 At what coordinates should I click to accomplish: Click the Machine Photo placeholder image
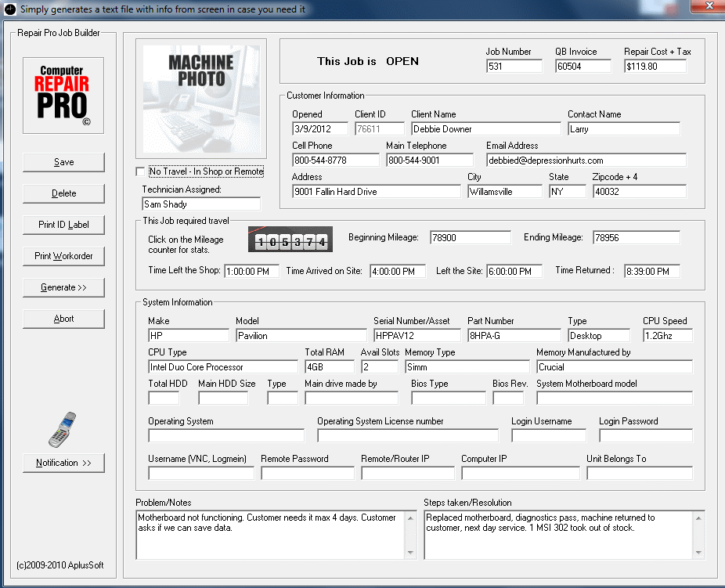(201, 99)
